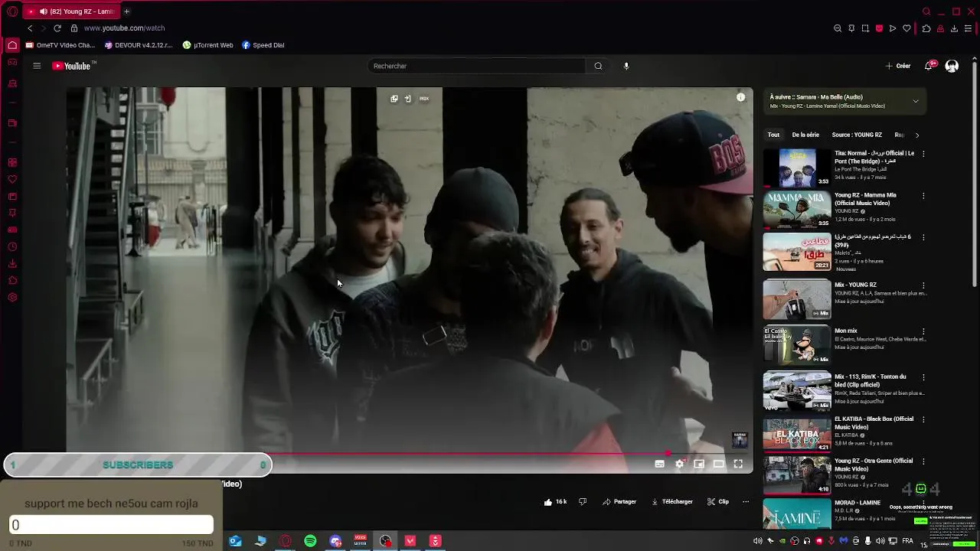Focus the Rechercher search box
Screen dimensions: 980x551
pyautogui.click(x=477, y=66)
